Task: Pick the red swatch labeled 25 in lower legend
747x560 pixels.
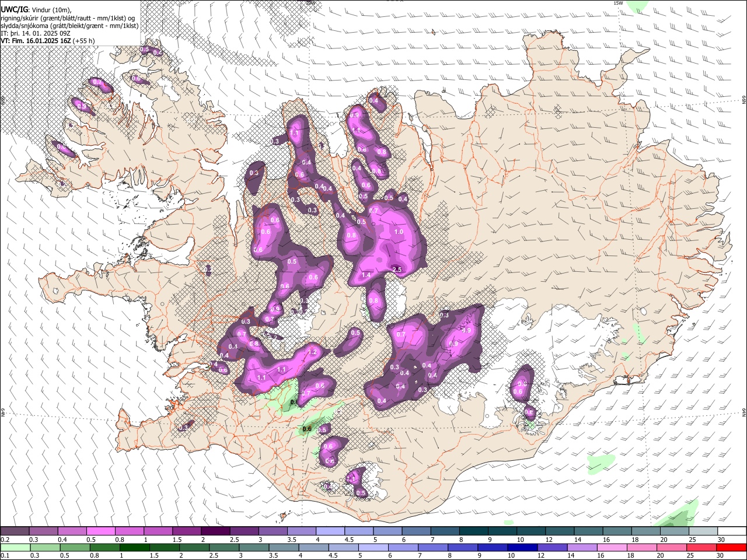Action: (701, 548)
